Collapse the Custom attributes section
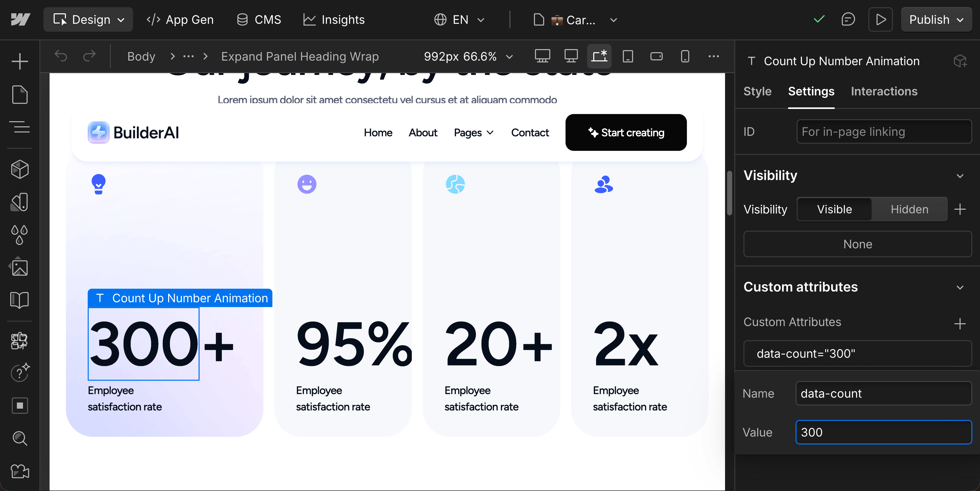Screen dimensions: 980x491 coord(960,287)
